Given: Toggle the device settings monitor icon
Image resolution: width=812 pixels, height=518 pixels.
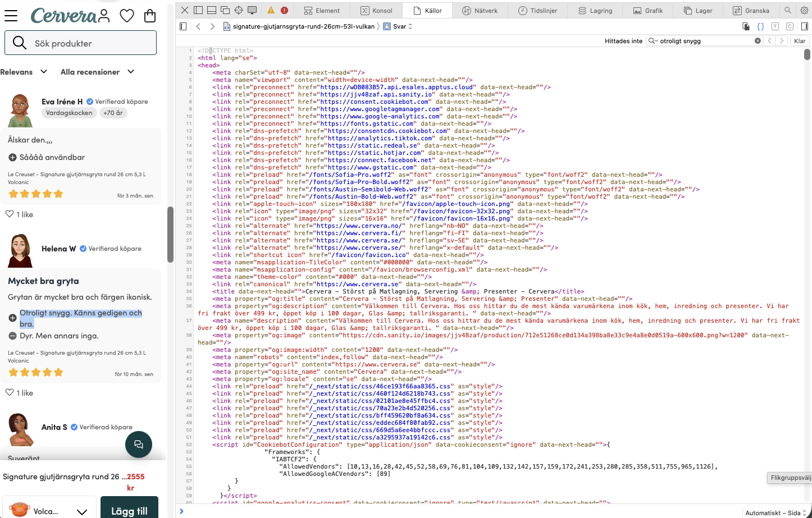Looking at the screenshot, I should [252, 10].
